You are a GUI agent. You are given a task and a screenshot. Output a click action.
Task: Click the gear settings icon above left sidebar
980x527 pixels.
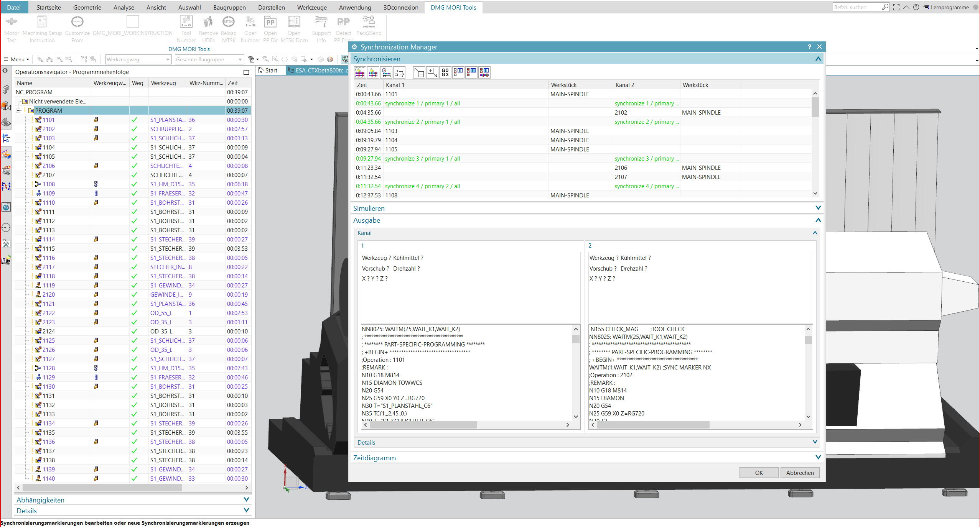click(x=5, y=71)
